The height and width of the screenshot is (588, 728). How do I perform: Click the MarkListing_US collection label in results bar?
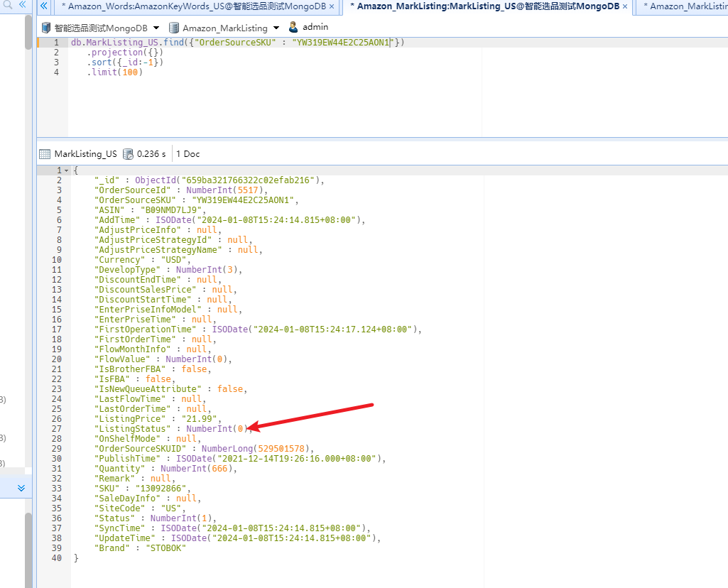coord(85,154)
